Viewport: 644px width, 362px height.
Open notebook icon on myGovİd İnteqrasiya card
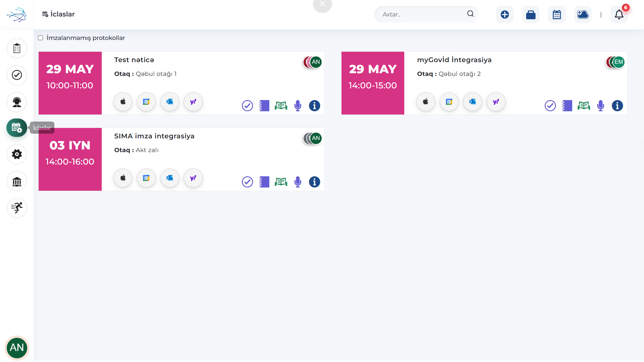567,106
